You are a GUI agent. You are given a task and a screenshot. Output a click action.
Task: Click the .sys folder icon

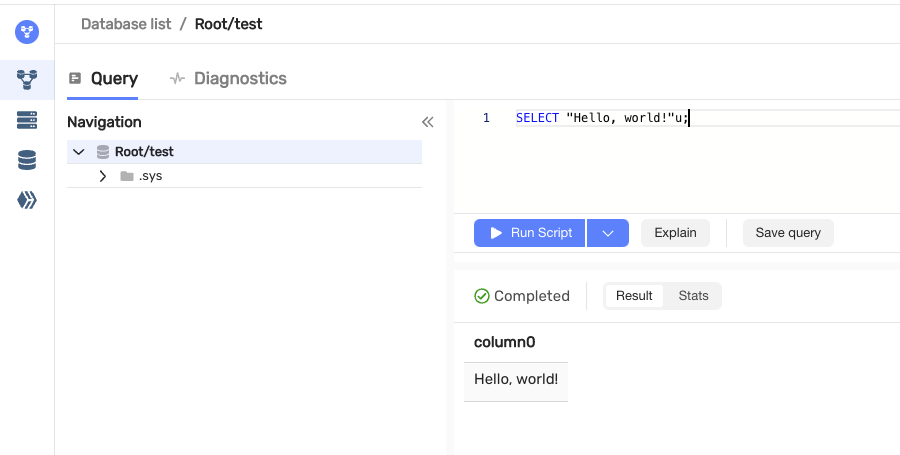click(126, 176)
